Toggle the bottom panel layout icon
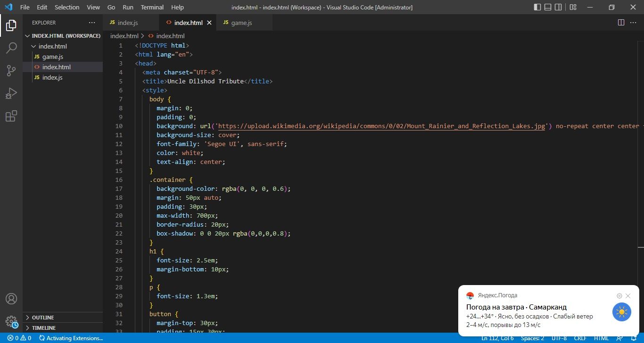 (548, 7)
